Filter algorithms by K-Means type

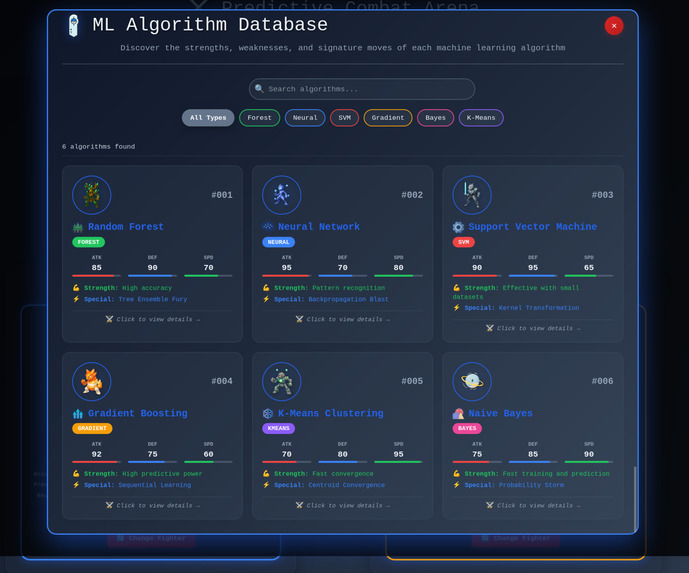point(481,118)
